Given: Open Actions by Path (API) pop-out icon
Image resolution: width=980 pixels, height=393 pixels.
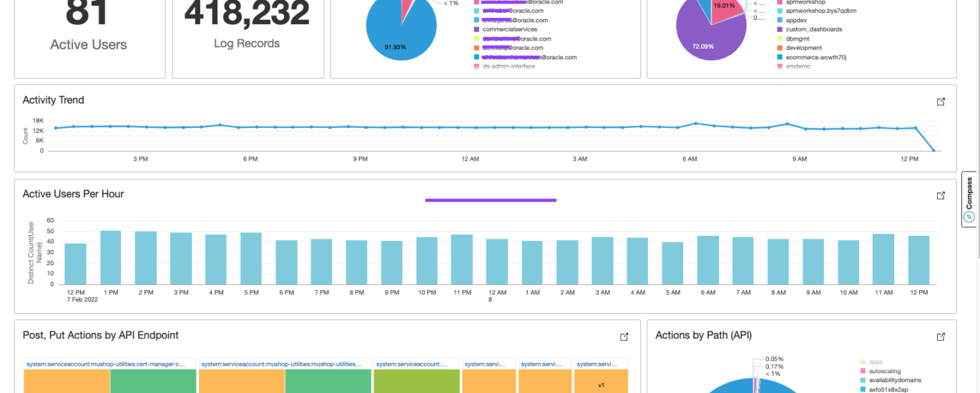Looking at the screenshot, I should click(941, 337).
